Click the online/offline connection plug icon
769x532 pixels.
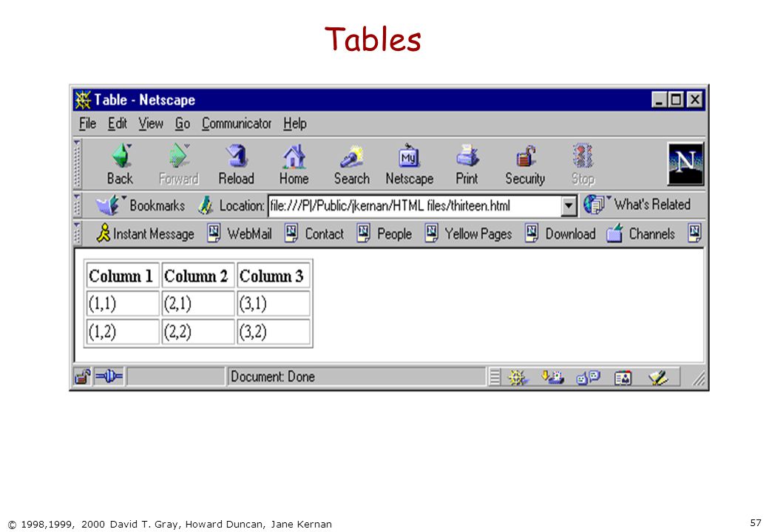109,376
